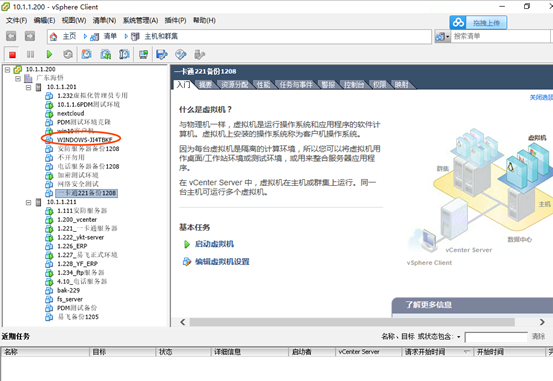Select the 1.234_ftp服务器 virtual machine
The height and width of the screenshot is (381, 553).
(80, 273)
